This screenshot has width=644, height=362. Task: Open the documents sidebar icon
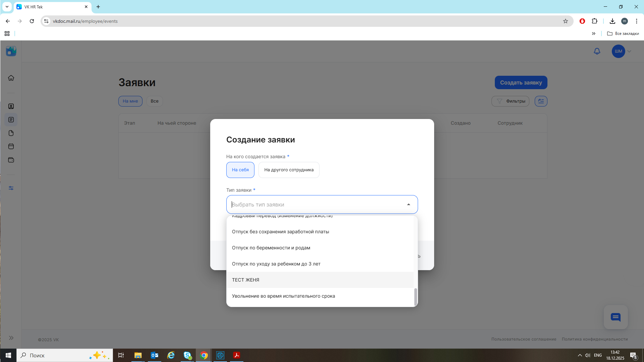click(x=11, y=133)
